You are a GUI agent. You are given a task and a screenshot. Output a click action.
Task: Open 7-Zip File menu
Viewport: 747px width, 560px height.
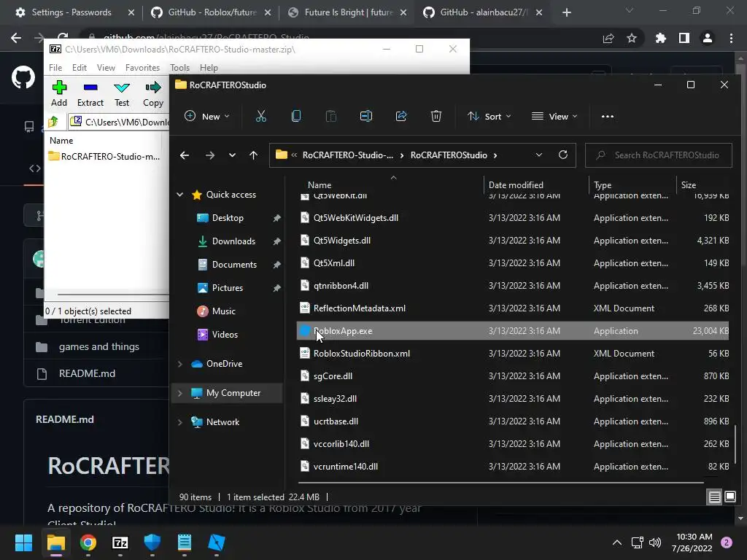tap(55, 68)
